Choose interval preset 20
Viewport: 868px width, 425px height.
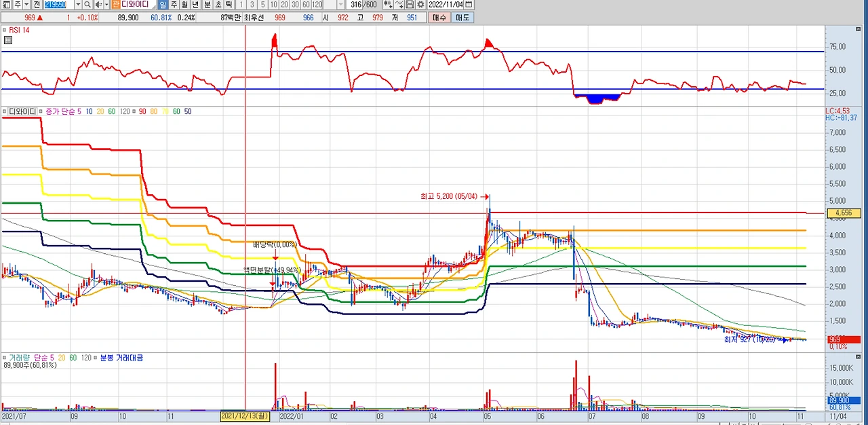coord(284,5)
